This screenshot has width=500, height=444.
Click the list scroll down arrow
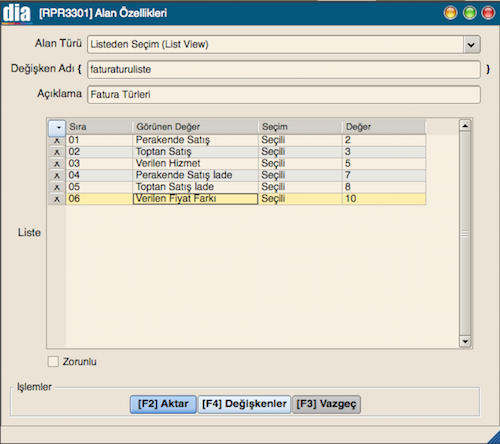465,341
